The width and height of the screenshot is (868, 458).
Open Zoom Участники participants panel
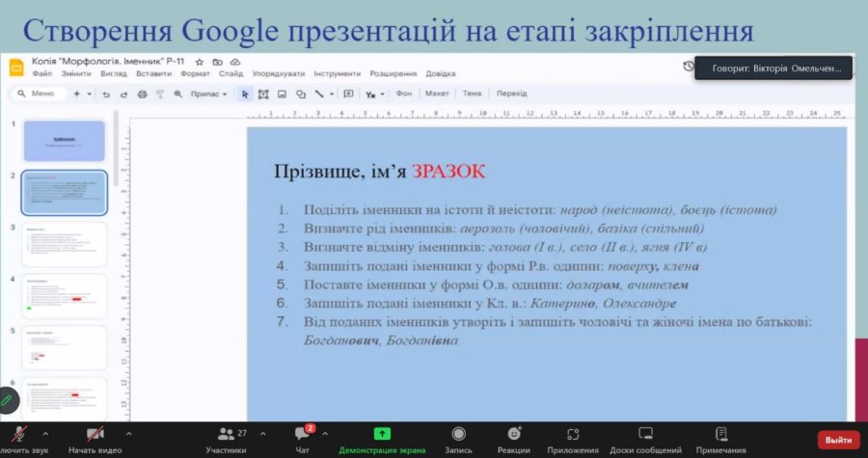pos(227,439)
